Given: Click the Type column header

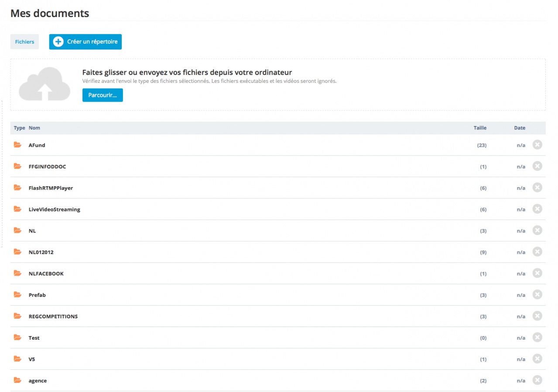Looking at the screenshot, I should [20, 128].
